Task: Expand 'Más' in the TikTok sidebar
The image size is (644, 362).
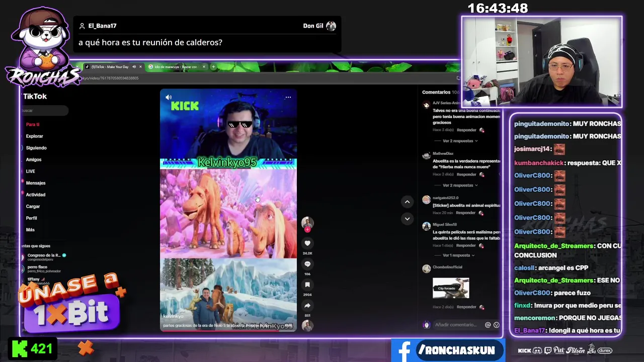Action: tap(30, 230)
